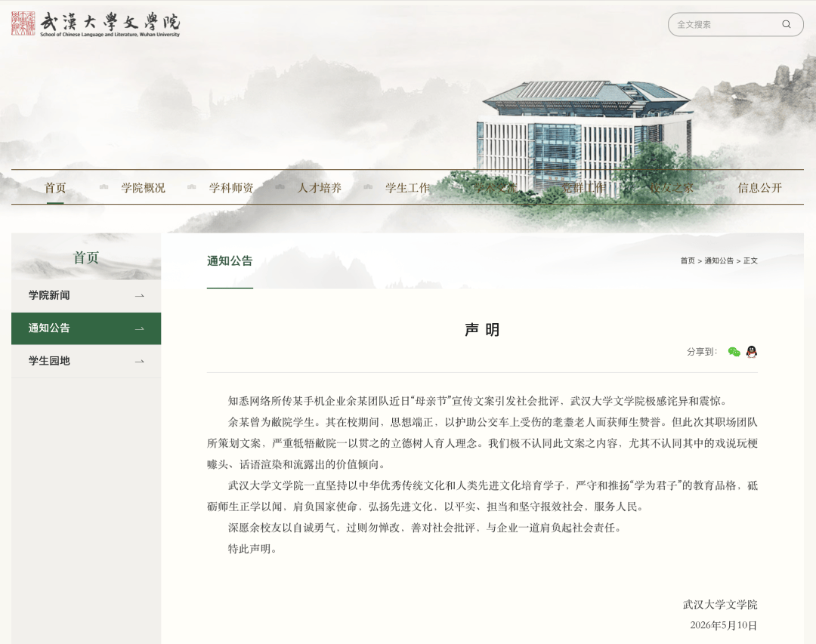The width and height of the screenshot is (816, 644).
Task: Share the statement via WeChat icon
Action: point(734,352)
